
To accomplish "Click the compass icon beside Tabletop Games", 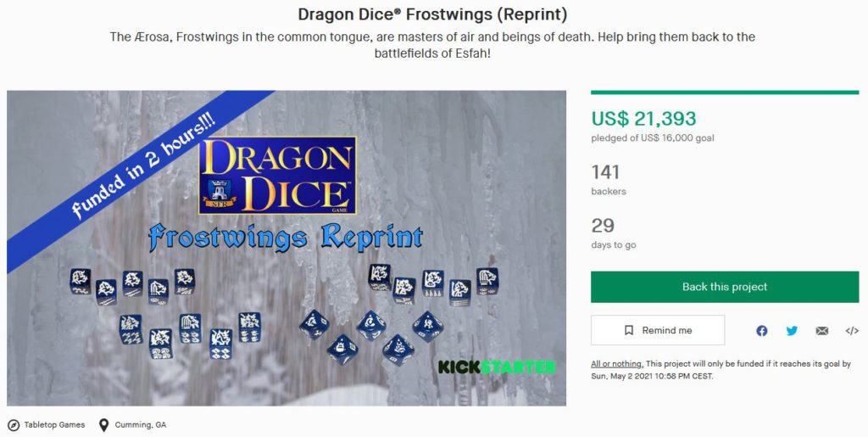I will 14,425.
